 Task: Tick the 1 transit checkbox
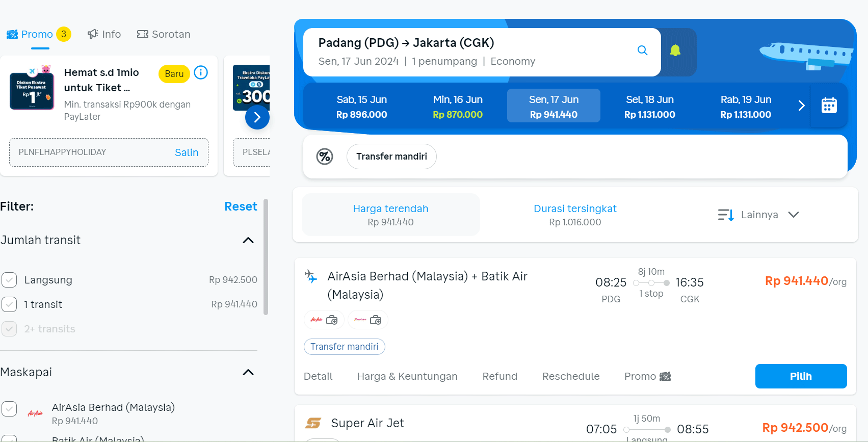coord(9,304)
